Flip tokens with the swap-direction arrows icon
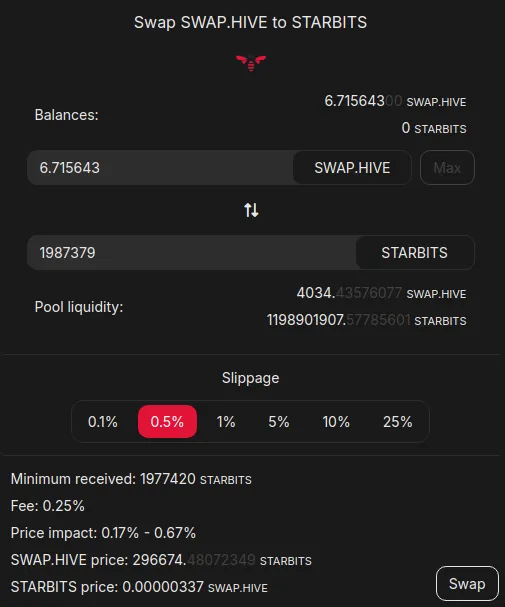 tap(251, 210)
